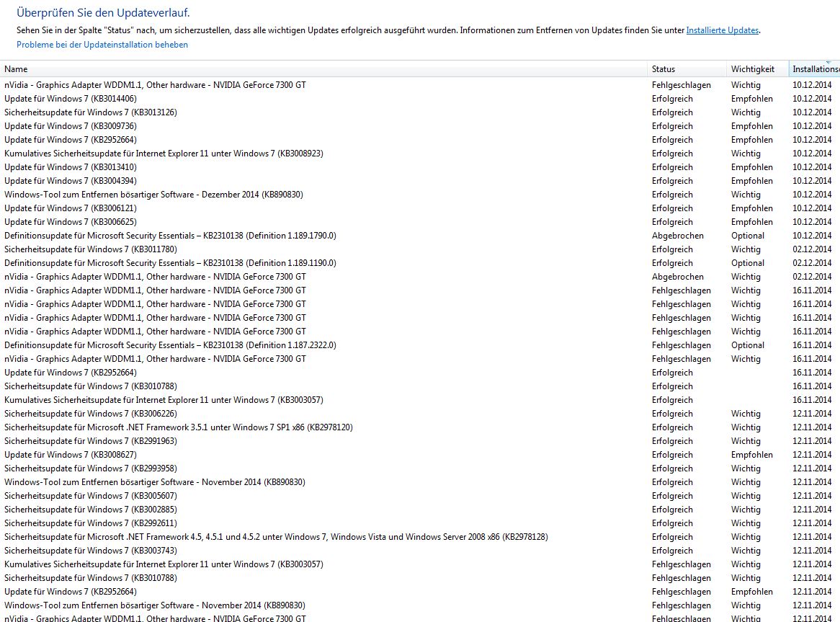
Task: Select Sicherheitsupdate für Windows 7 (KB3006226)
Action: [420, 414]
